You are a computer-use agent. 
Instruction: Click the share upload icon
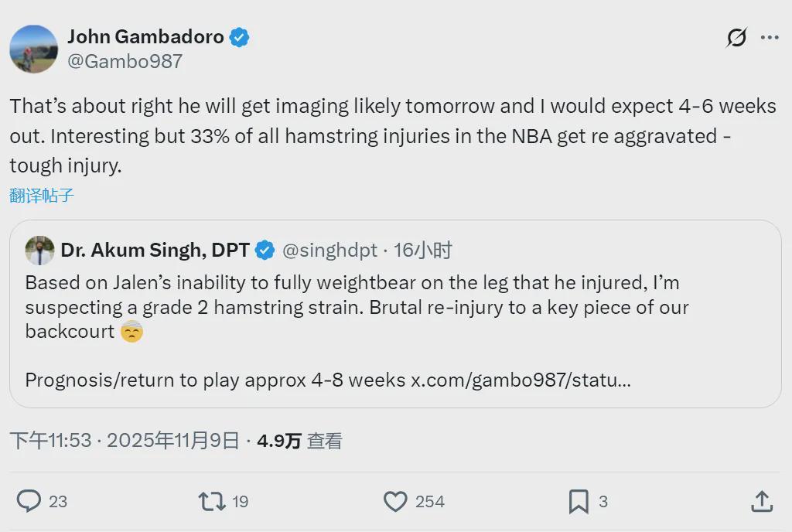[x=761, y=501]
